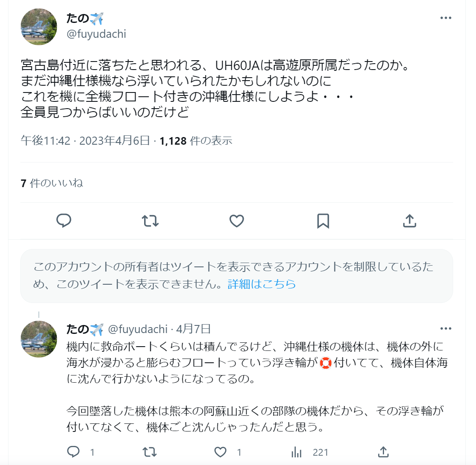Click the main tweet's profile avatar
Screen dimensions: 476x465
[x=39, y=27]
